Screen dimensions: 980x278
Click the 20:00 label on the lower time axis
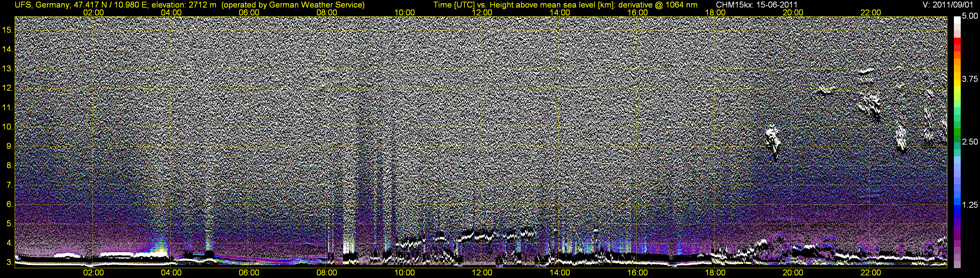pos(793,273)
